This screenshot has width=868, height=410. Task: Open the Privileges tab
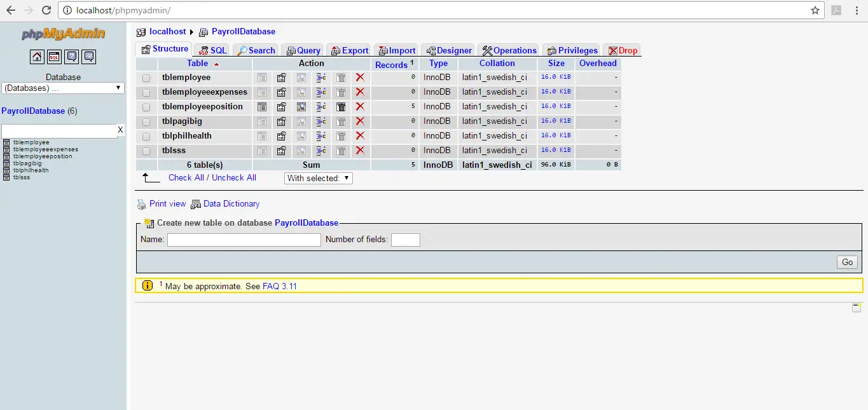tap(571, 50)
